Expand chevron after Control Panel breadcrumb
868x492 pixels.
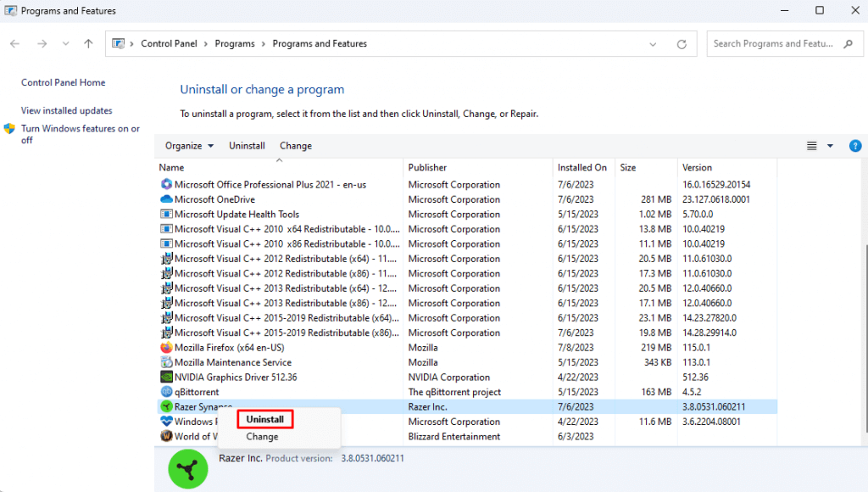pyautogui.click(x=206, y=44)
